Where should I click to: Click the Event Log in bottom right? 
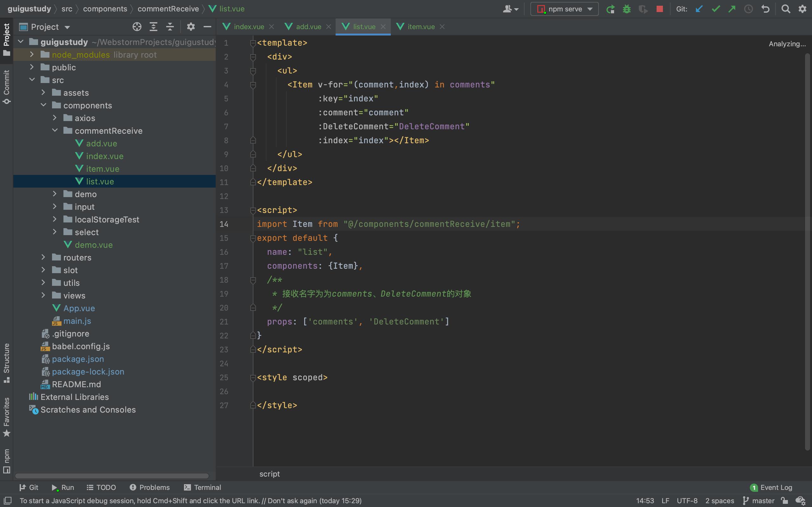776,486
